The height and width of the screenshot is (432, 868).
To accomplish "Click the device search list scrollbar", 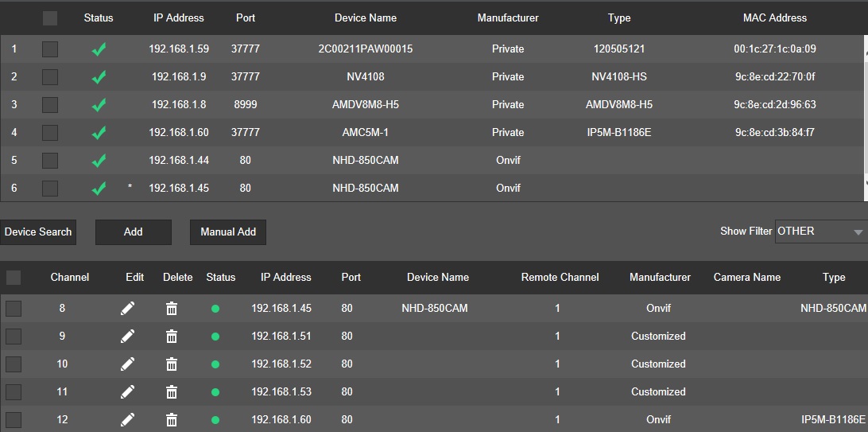I will 866,118.
